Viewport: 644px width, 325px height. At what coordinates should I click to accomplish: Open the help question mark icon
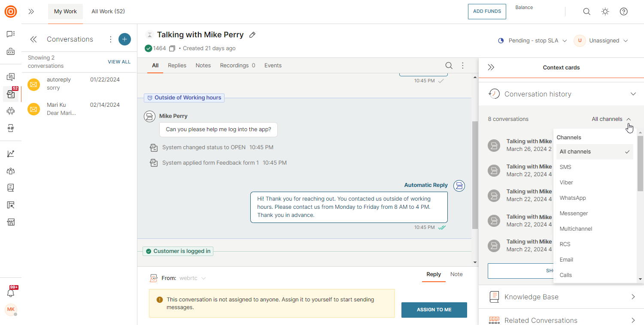(x=624, y=12)
